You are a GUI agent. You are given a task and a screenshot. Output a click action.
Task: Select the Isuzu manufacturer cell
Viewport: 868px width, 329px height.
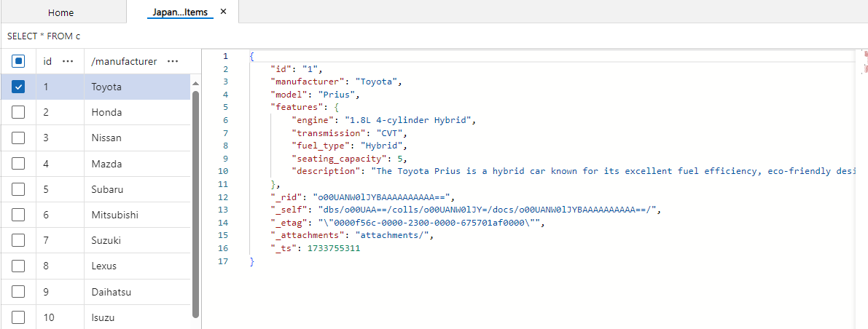(x=137, y=317)
